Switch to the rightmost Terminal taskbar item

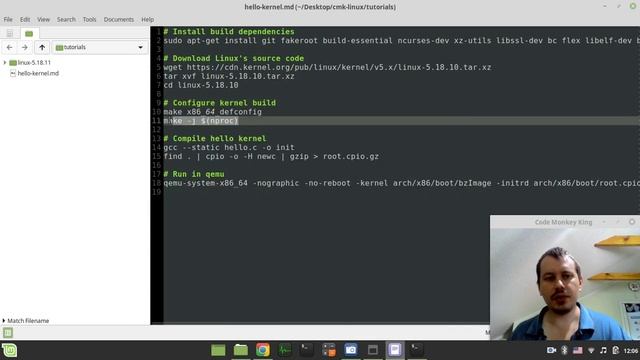[x=417, y=350]
